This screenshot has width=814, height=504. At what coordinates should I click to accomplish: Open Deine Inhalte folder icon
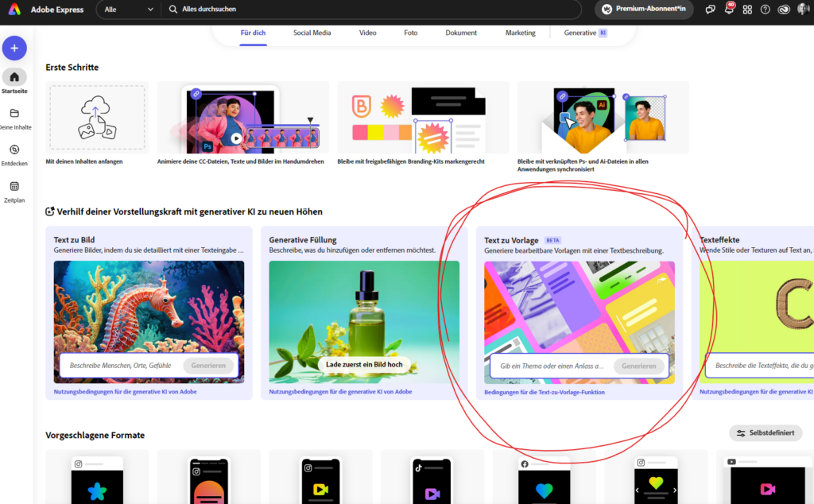tap(14, 114)
